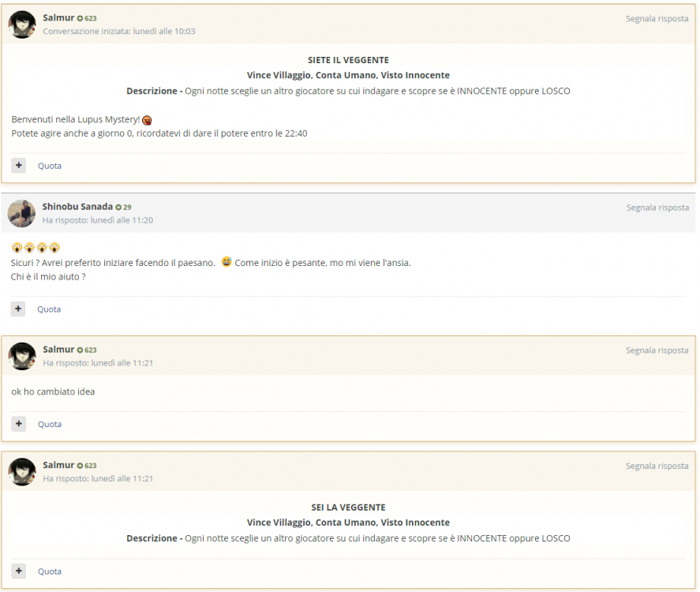Report the 'ok ho cambiato idea' post
The width and height of the screenshot is (700, 592).
tap(657, 350)
